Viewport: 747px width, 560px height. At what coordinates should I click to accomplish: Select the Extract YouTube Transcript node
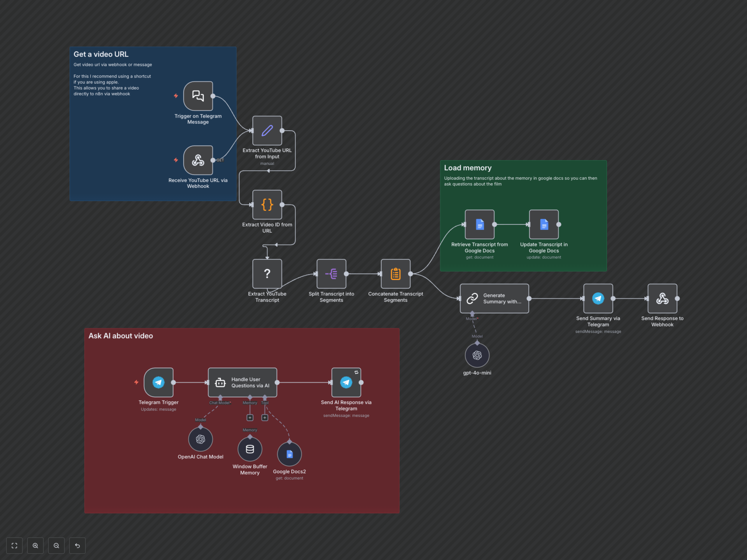point(267,274)
